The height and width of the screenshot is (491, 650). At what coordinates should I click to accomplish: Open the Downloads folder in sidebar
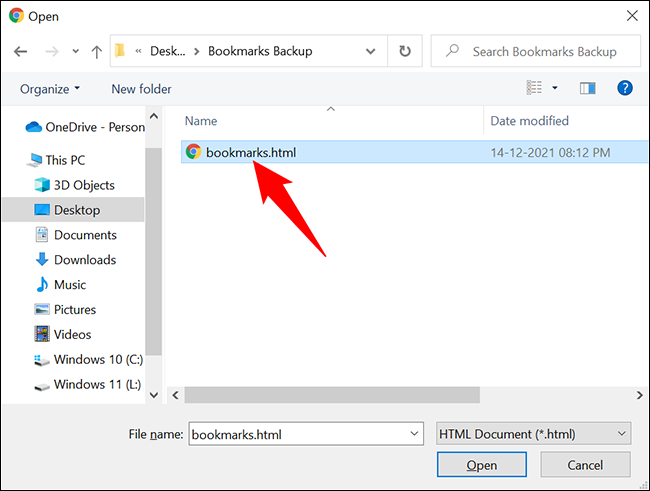tap(84, 260)
